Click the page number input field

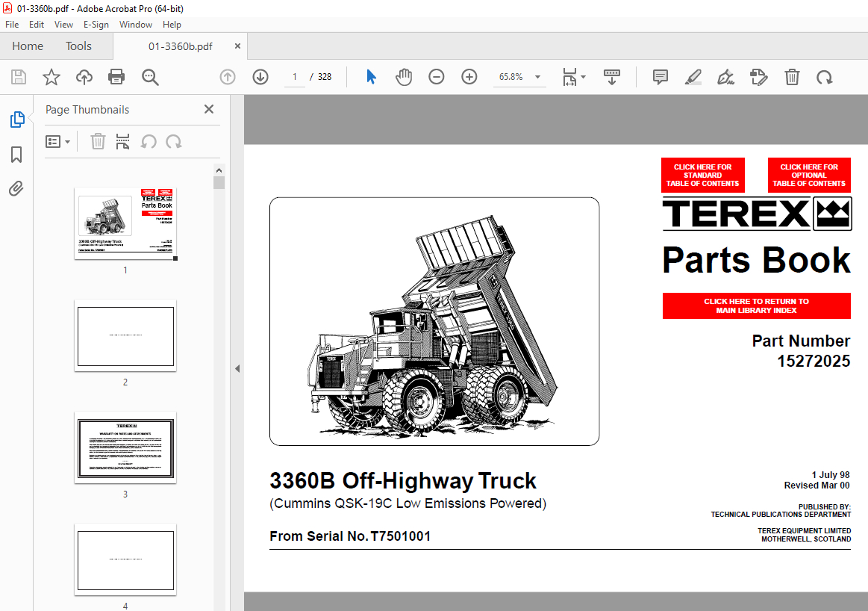[x=295, y=77]
